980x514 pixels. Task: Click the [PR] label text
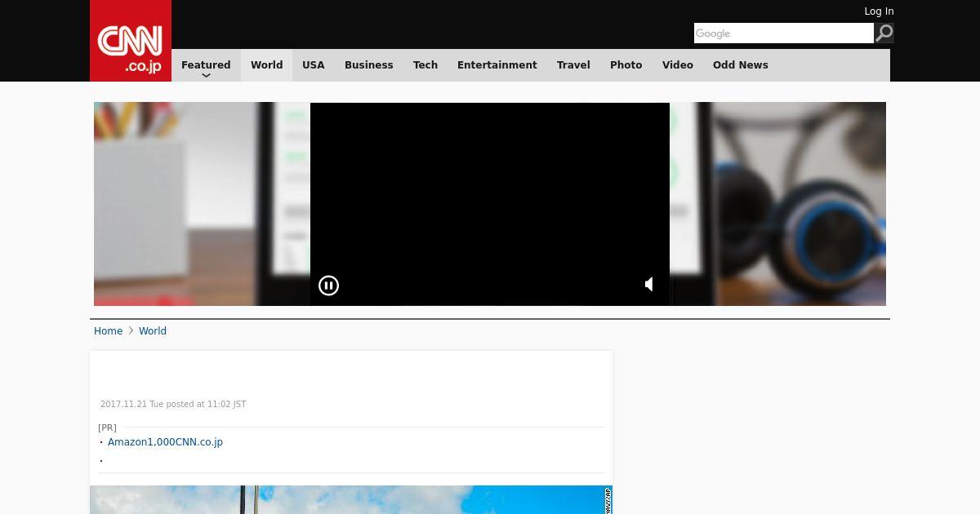tap(107, 428)
